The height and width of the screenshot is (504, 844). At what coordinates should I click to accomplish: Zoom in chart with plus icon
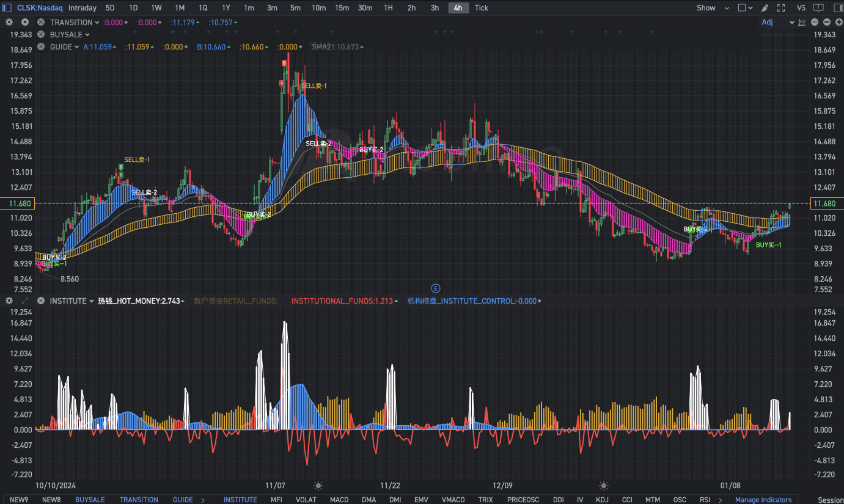[838, 22]
